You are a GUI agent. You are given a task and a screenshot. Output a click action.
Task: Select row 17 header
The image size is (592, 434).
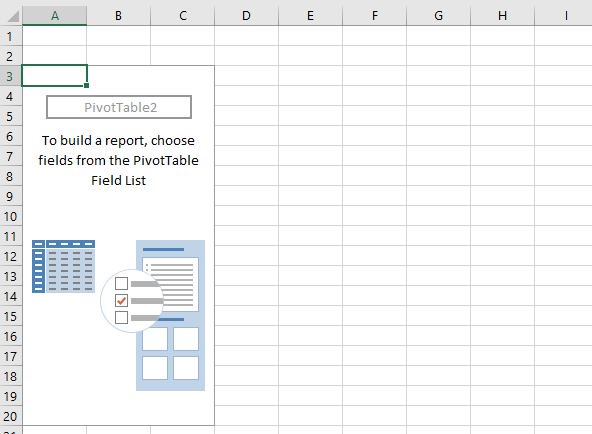[x=11, y=356]
